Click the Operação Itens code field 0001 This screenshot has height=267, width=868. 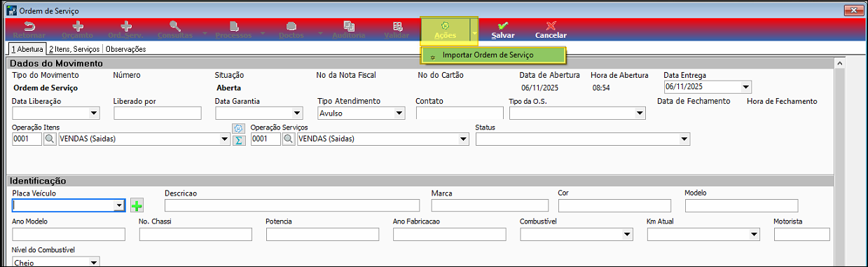tap(27, 139)
